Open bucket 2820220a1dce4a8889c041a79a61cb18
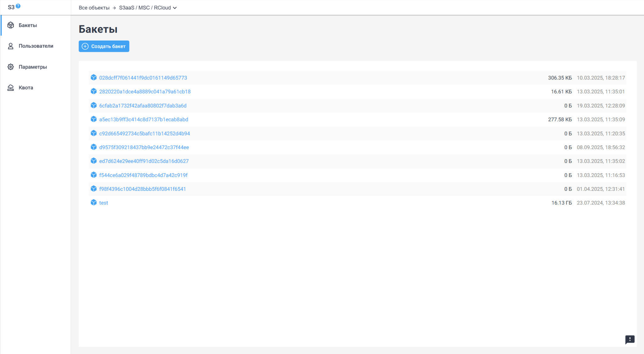The height and width of the screenshot is (354, 644). 145,92
